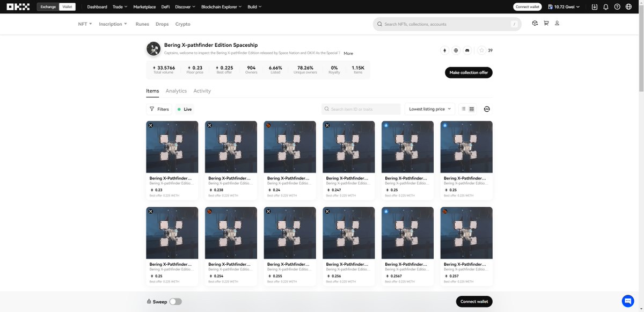Expand the Inscription submenu
The width and height of the screenshot is (644, 312).
[113, 24]
